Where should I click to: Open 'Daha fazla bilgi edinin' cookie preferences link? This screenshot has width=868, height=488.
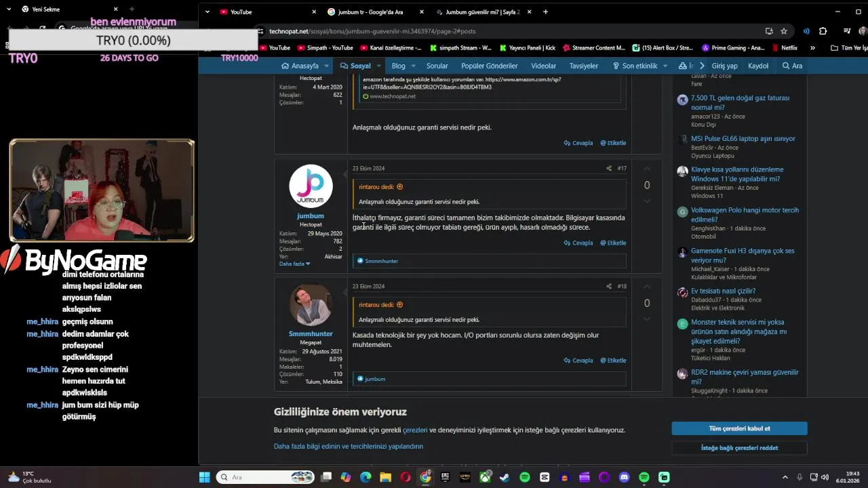pos(349,446)
